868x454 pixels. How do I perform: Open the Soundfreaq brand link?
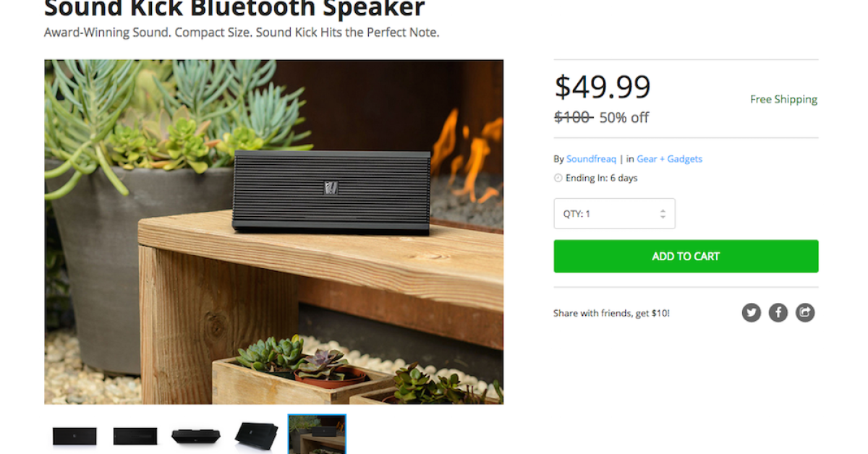pyautogui.click(x=591, y=159)
